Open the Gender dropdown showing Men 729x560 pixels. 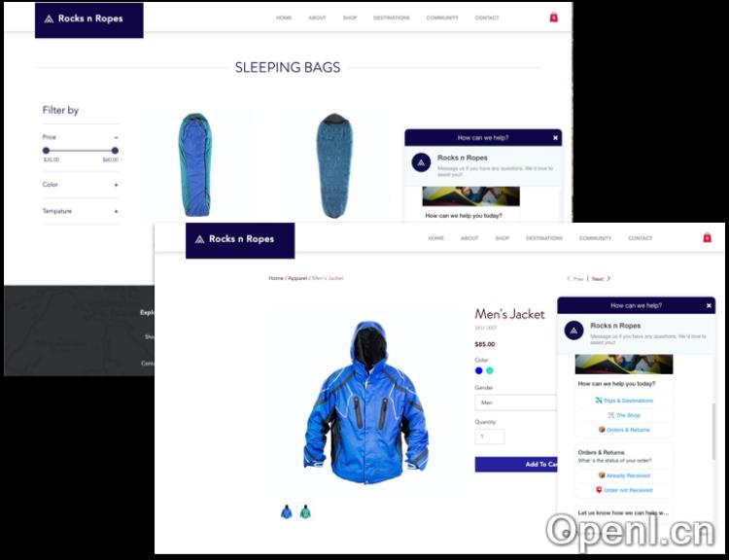[515, 402]
